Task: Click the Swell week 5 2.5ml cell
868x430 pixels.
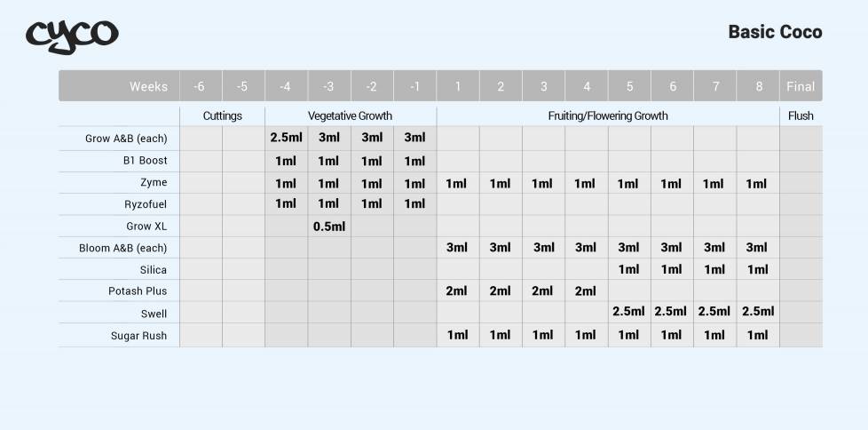Action: pos(629,312)
